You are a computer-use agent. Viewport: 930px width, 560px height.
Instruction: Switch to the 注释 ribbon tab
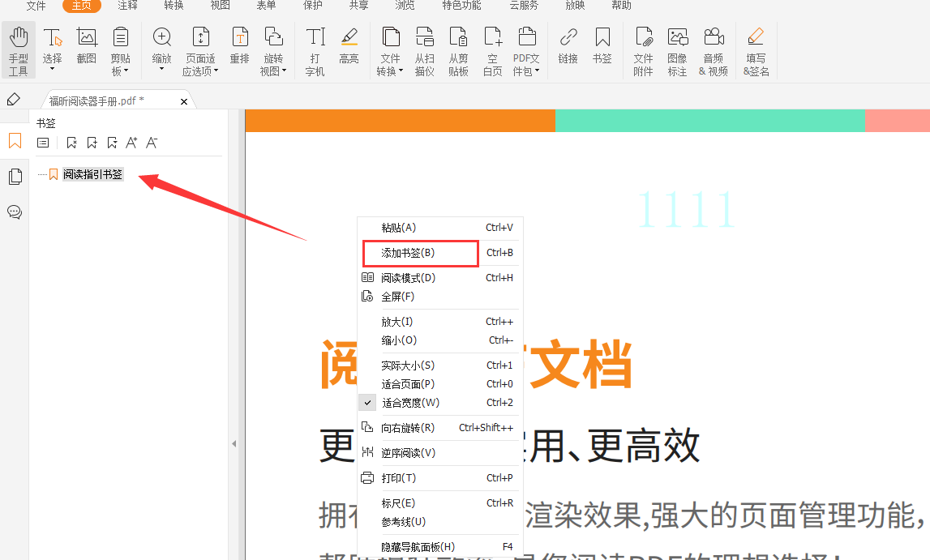click(x=126, y=6)
